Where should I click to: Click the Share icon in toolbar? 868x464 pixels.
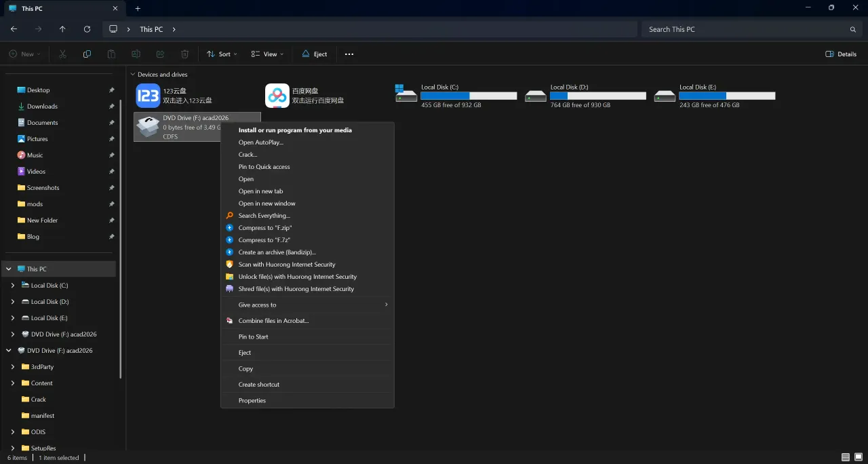click(x=160, y=54)
